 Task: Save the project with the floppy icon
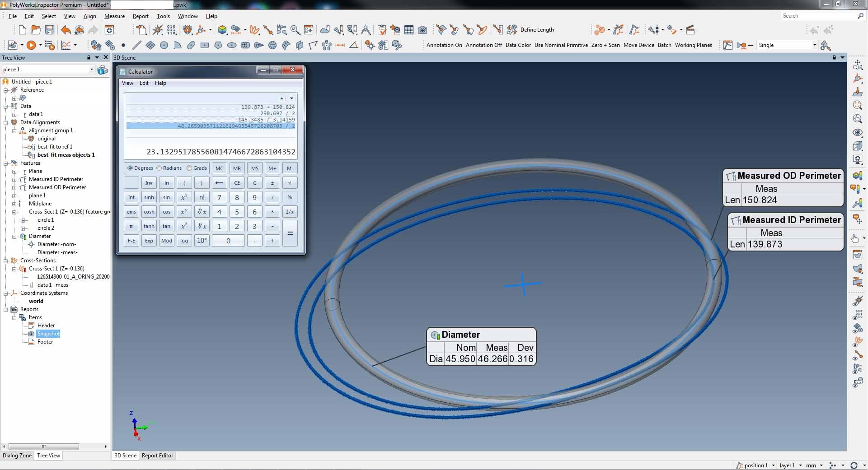coord(50,30)
